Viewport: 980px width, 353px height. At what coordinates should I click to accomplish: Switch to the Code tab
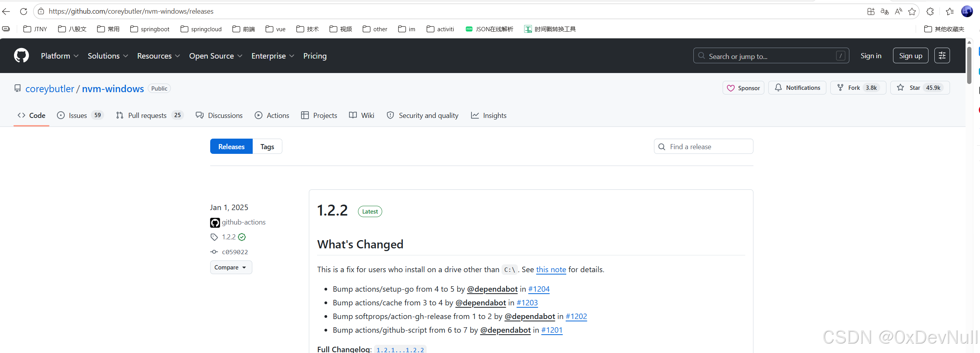coord(31,115)
